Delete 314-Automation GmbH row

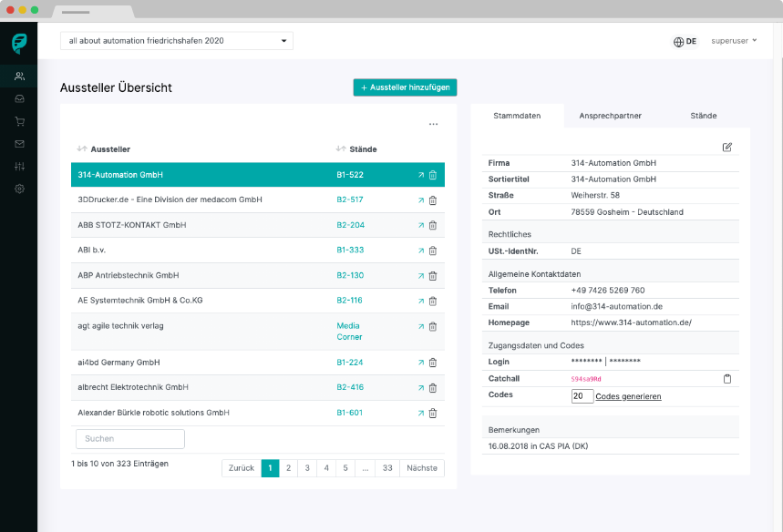pos(433,175)
